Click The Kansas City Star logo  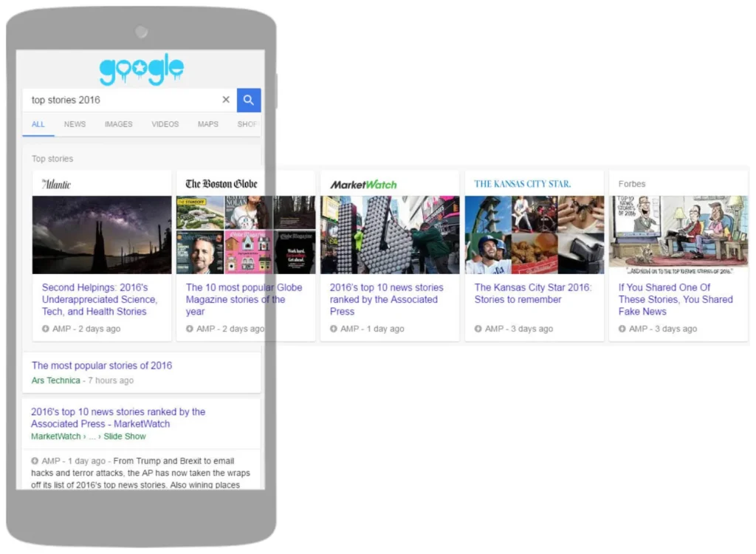pos(522,184)
